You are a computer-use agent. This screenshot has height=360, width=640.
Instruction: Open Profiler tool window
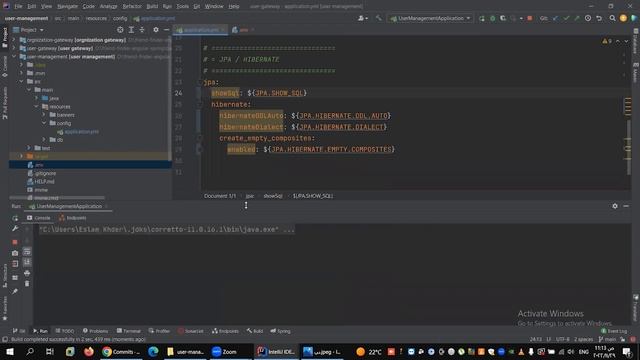coord(159,331)
